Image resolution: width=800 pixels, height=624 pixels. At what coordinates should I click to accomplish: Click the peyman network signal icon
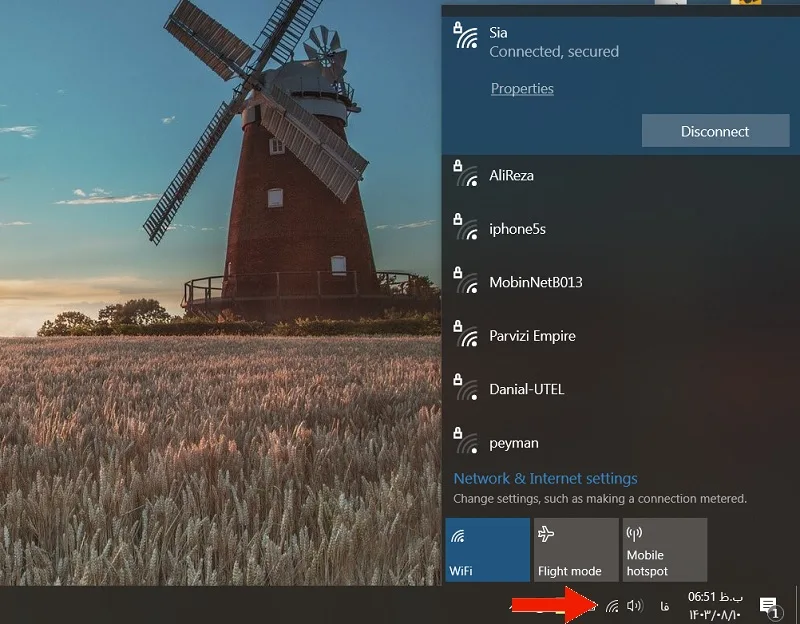pyautogui.click(x=466, y=442)
